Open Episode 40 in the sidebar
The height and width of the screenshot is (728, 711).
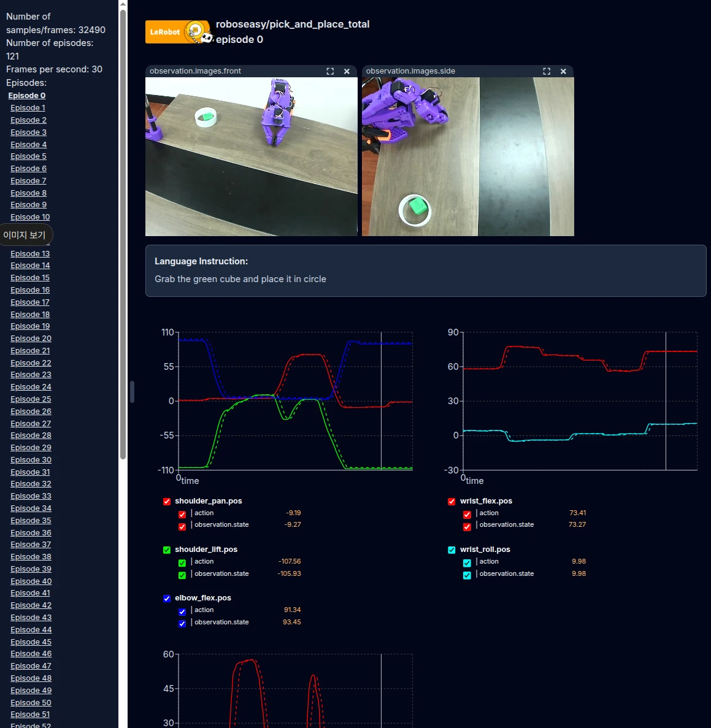31,581
